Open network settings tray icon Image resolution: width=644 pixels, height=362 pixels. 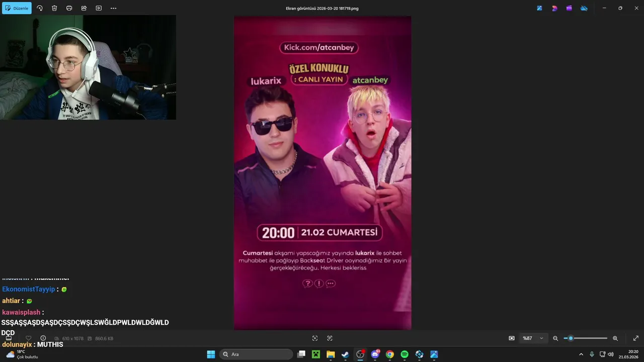602,354
